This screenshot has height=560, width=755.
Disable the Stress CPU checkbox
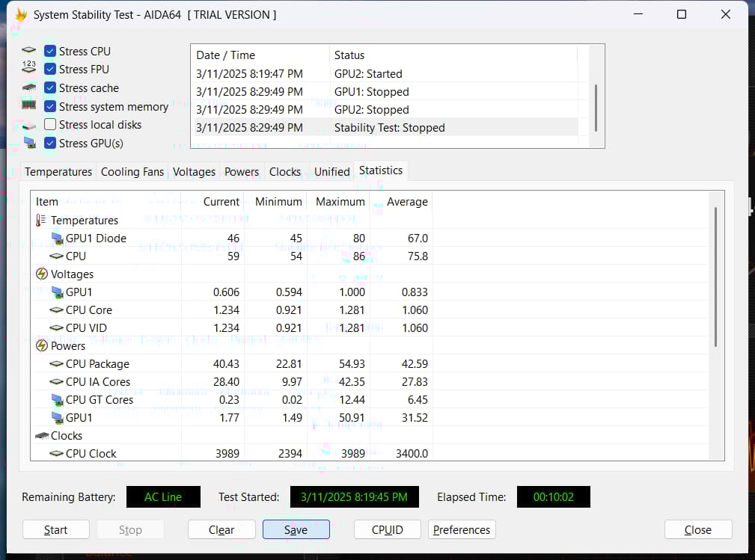pos(50,52)
